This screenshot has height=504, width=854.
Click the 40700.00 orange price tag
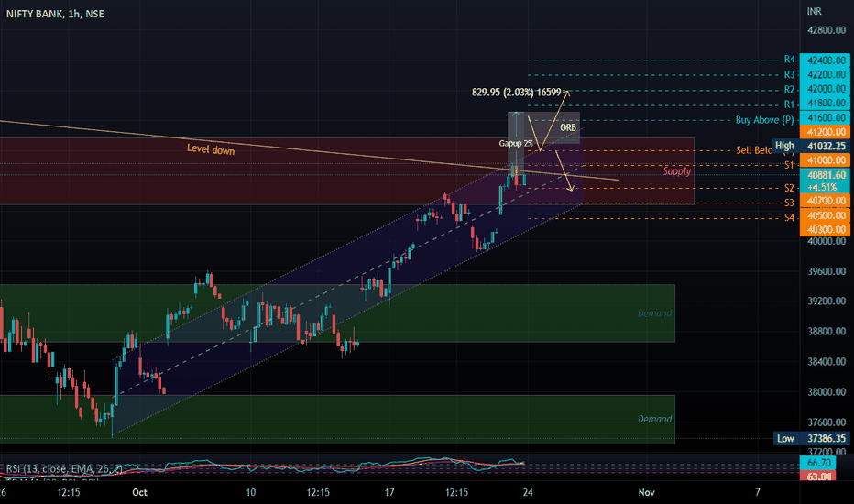click(825, 201)
